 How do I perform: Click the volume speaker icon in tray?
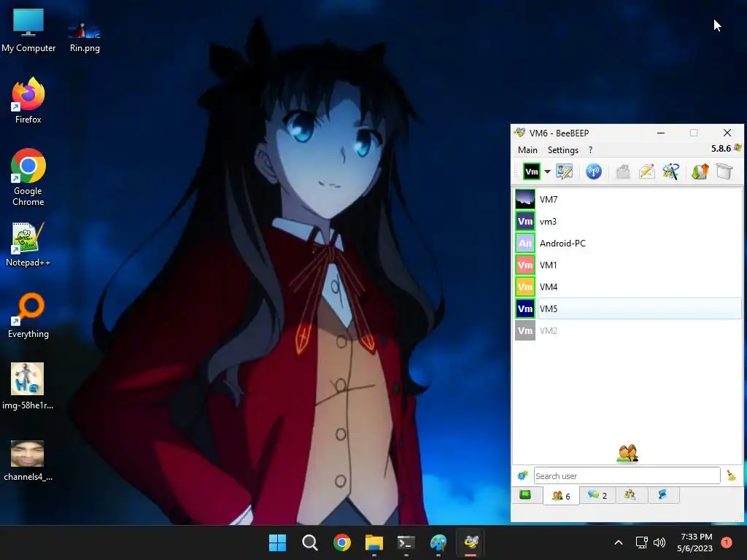tap(659, 542)
